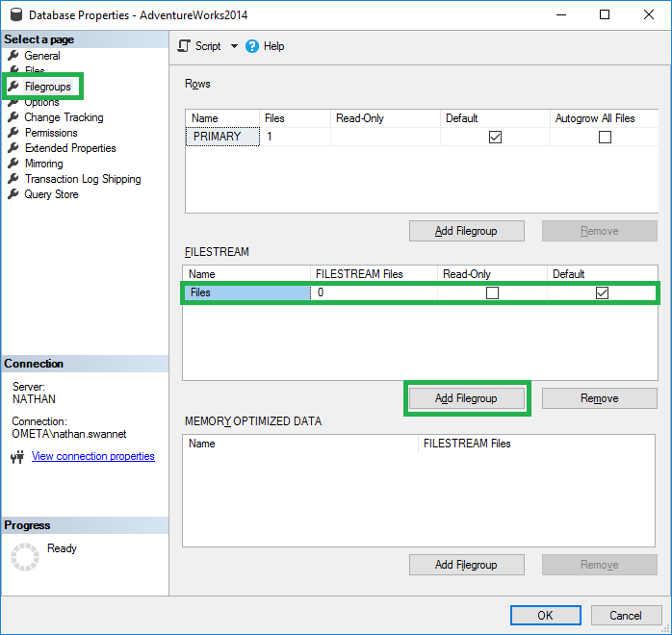Screen dimensions: 672x635
Task: Toggle Default checkbox for Files filestream group
Action: pyautogui.click(x=602, y=292)
